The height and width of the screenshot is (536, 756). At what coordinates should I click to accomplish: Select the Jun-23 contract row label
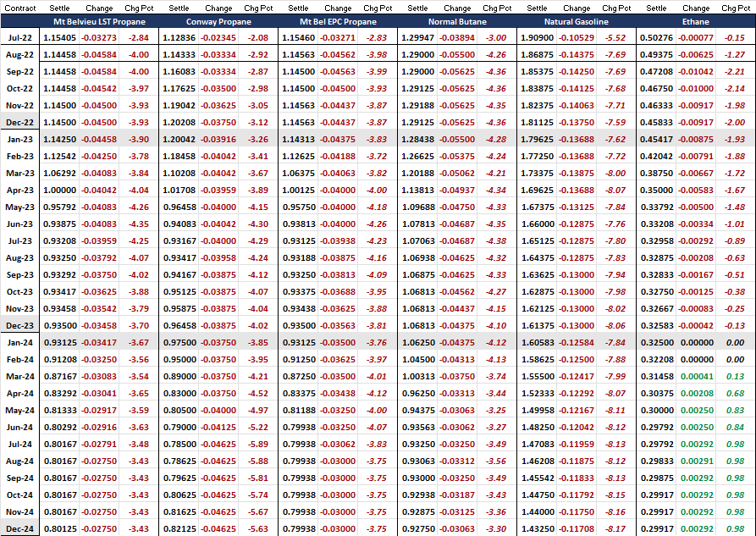pyautogui.click(x=19, y=224)
